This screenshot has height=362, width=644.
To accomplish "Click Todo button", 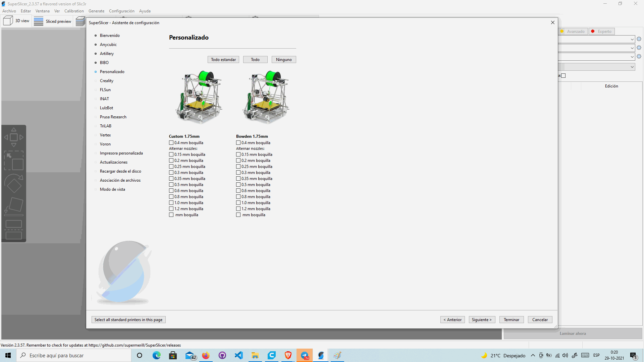I will click(x=255, y=60).
